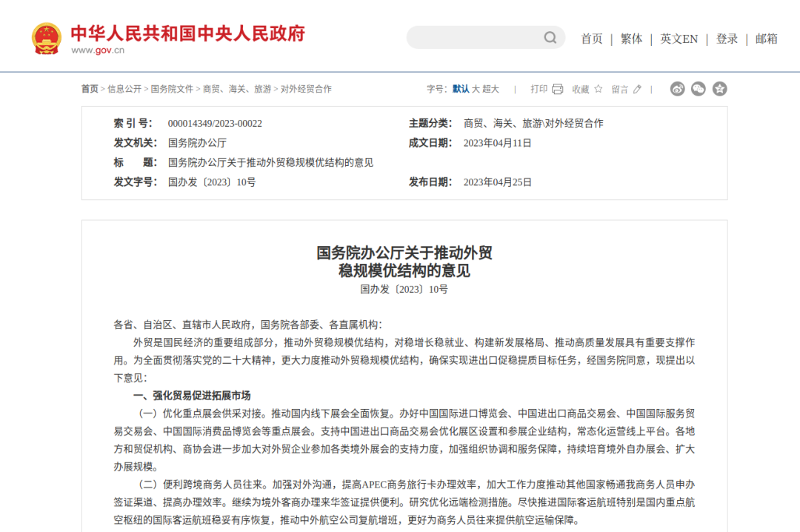Share the page via the WeChat icon
The height and width of the screenshot is (532, 800).
699,89
